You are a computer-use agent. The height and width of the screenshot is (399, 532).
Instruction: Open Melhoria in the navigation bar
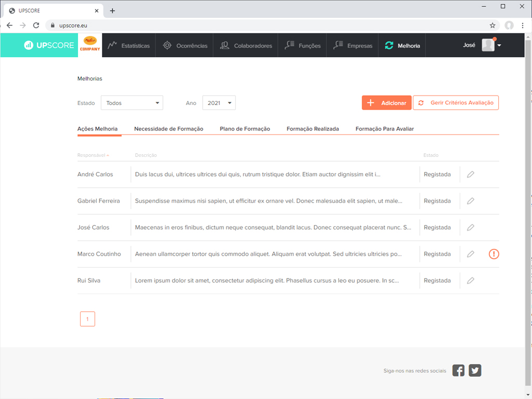(402, 45)
